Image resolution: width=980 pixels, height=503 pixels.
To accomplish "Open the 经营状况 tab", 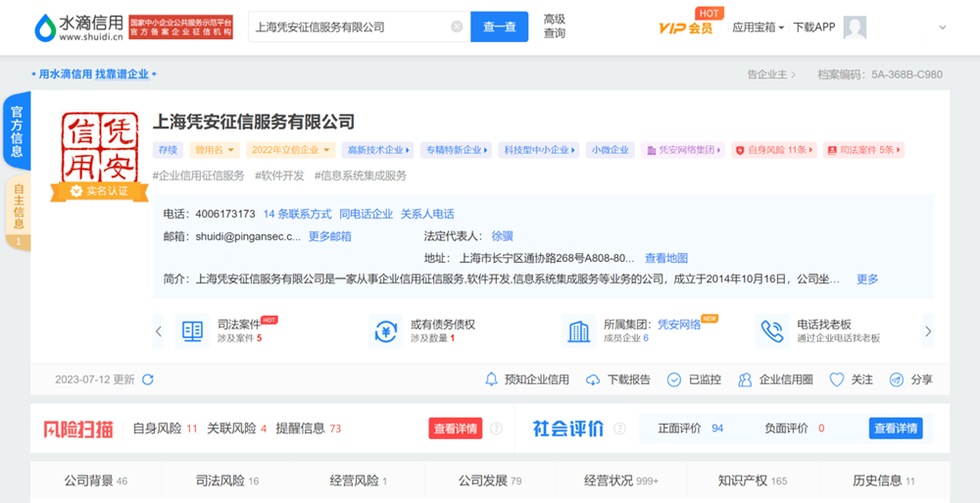I will coord(621,481).
